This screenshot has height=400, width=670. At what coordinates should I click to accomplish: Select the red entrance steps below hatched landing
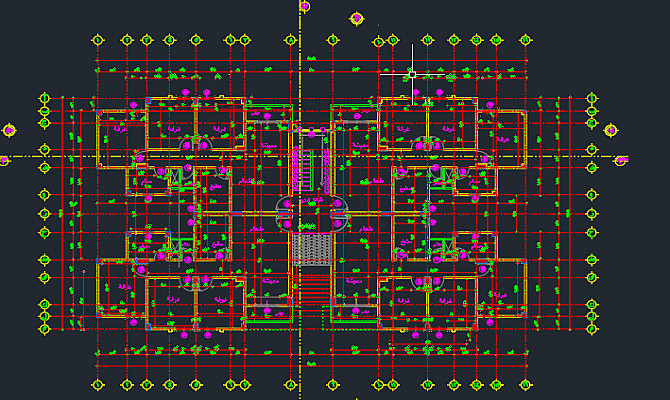pos(312,285)
